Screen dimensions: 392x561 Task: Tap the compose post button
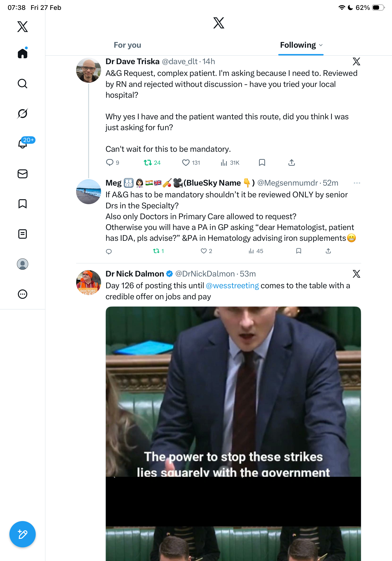click(x=23, y=534)
